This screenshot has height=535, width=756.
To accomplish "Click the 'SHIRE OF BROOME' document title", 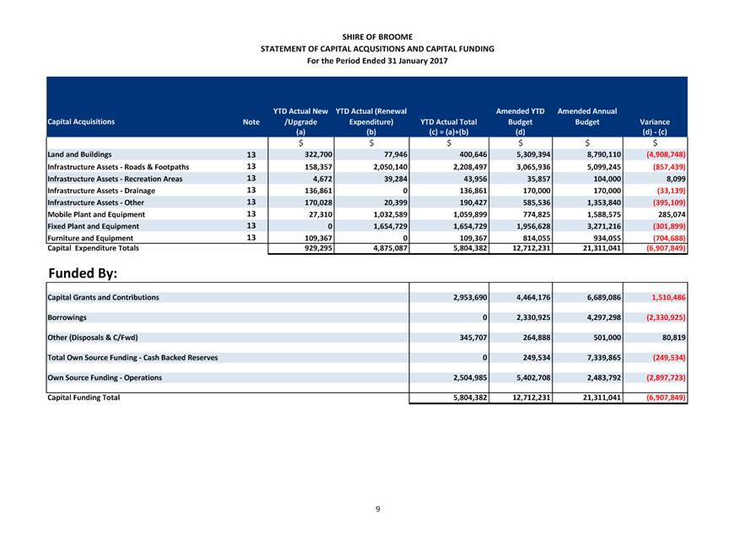I will pos(377,37).
